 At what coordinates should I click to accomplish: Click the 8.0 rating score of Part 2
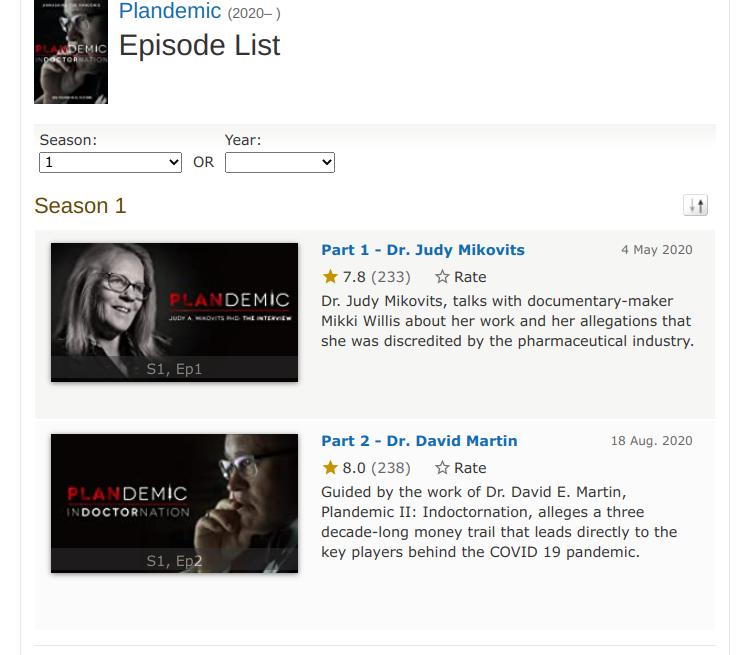tap(354, 468)
